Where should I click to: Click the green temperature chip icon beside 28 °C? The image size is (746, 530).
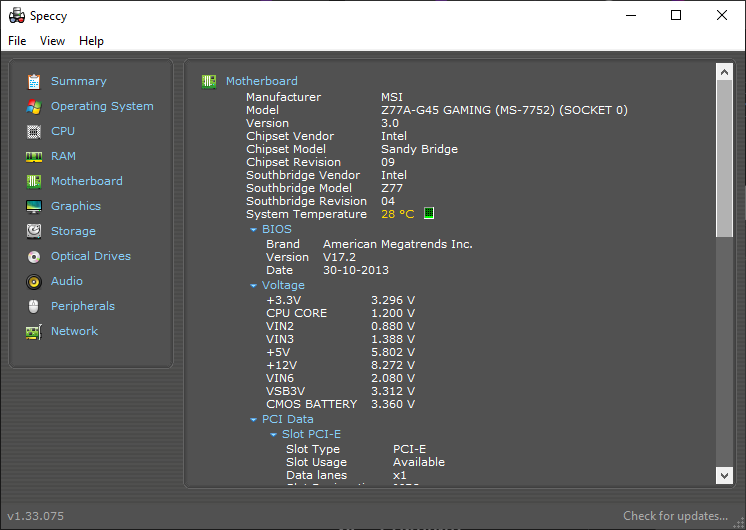pyautogui.click(x=429, y=213)
